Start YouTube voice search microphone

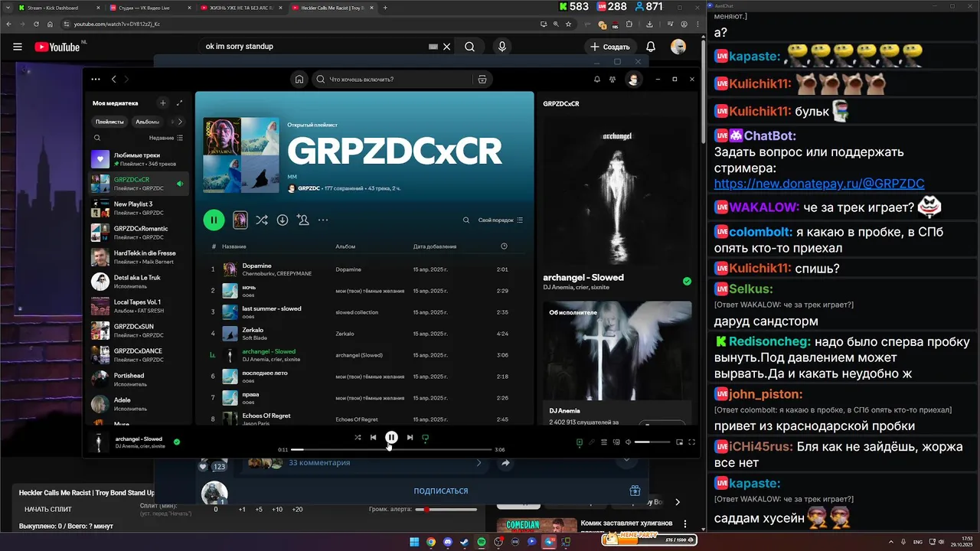pos(502,47)
